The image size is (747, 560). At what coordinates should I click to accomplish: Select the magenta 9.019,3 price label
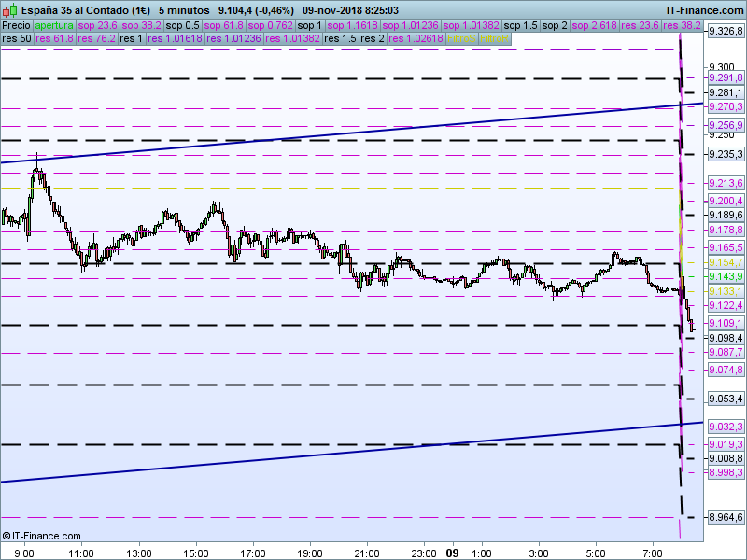726,444
